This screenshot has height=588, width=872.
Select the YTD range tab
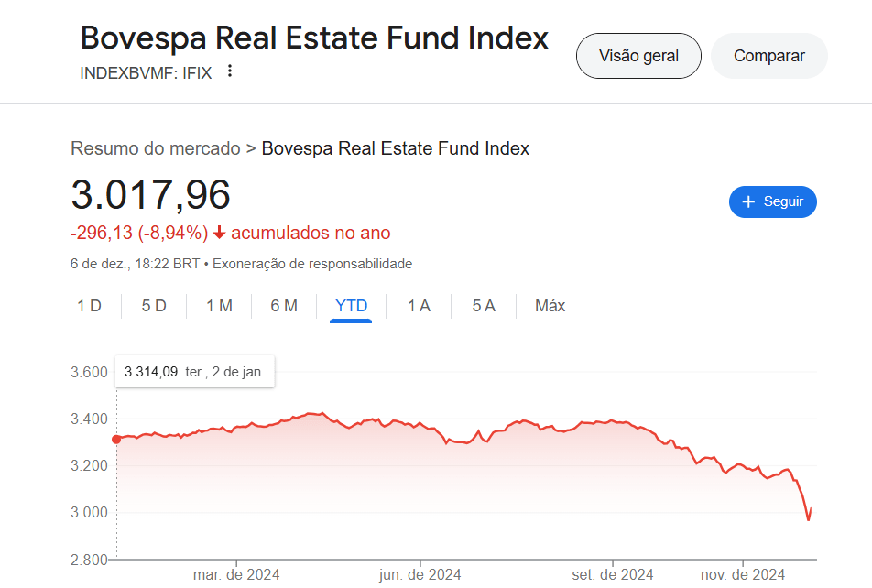(352, 306)
